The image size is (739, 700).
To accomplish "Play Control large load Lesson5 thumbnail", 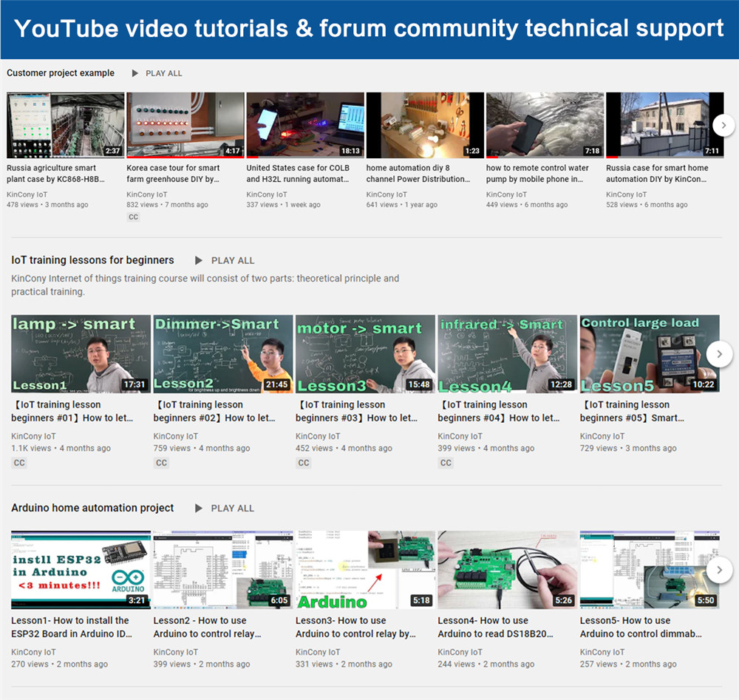I will (x=650, y=354).
